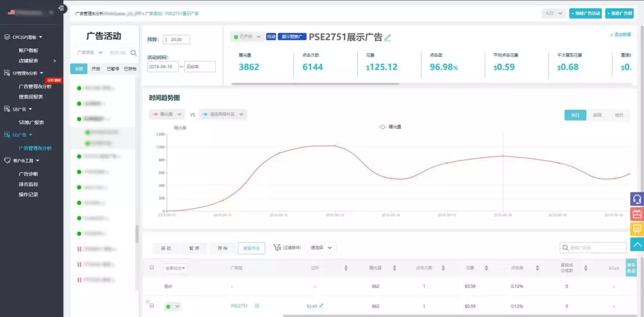The image size is (644, 317).
Task: Click the teal back-to-top arrow icon
Action: [x=637, y=244]
